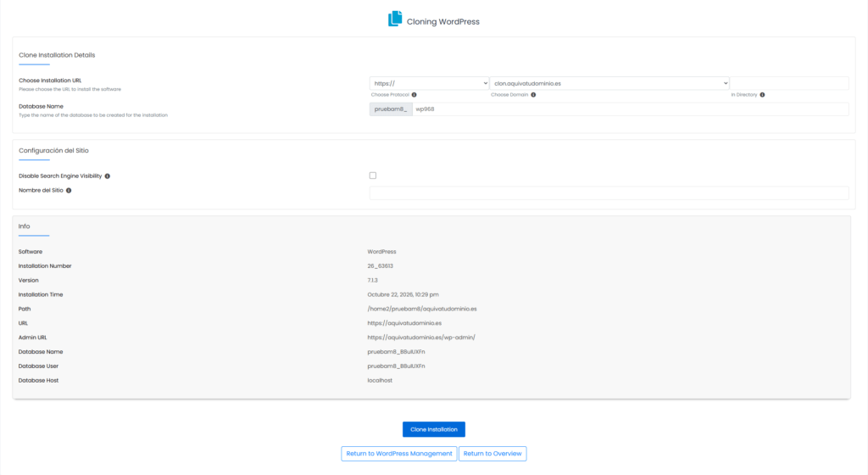Click the pruebam8_ database prefix label
868x475 pixels.
tap(391, 109)
